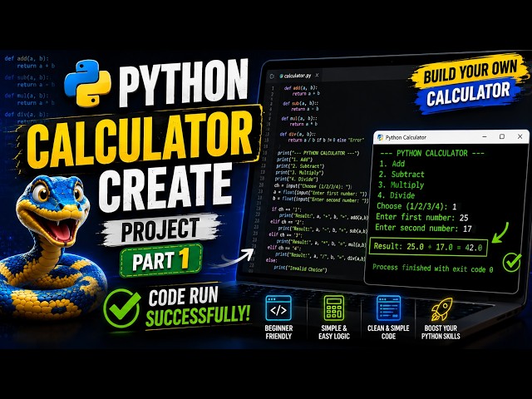Click the white CREATE headline

click(166, 188)
